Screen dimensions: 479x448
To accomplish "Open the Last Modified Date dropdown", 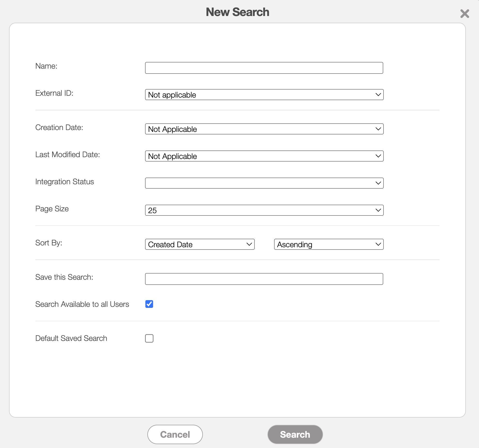I will 264,156.
